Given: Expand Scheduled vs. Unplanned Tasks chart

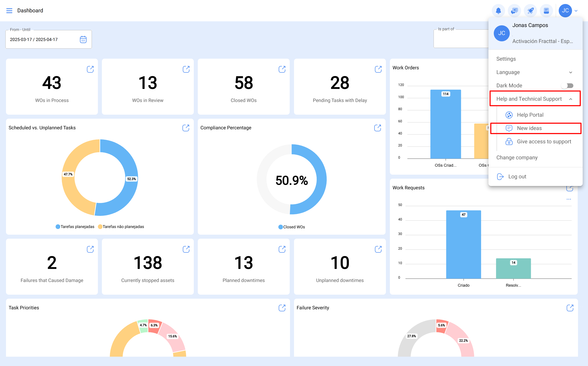Looking at the screenshot, I should coord(186,128).
